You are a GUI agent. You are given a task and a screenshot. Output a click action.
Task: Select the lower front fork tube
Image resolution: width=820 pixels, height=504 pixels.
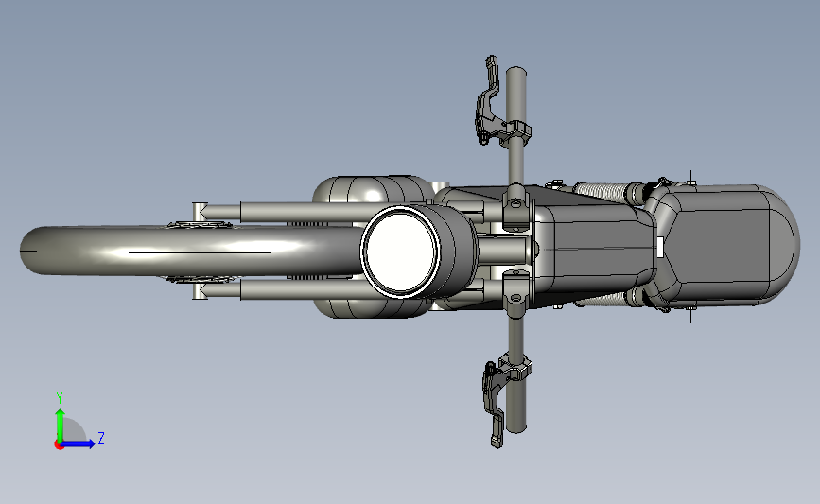304,289
